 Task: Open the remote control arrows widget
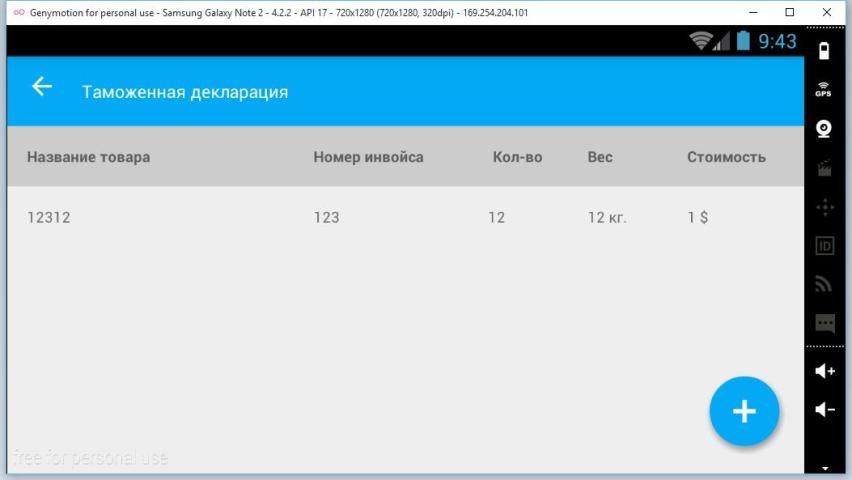coord(824,207)
